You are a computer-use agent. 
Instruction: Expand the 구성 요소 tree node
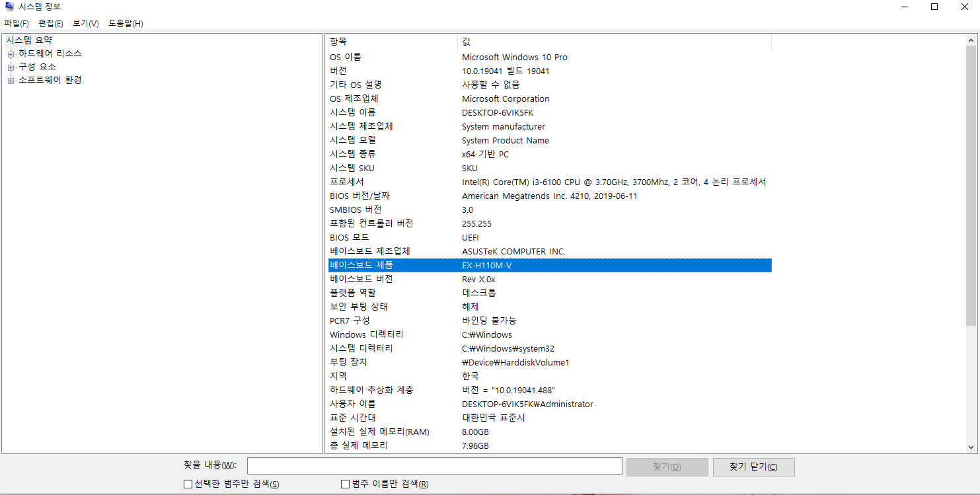10,67
